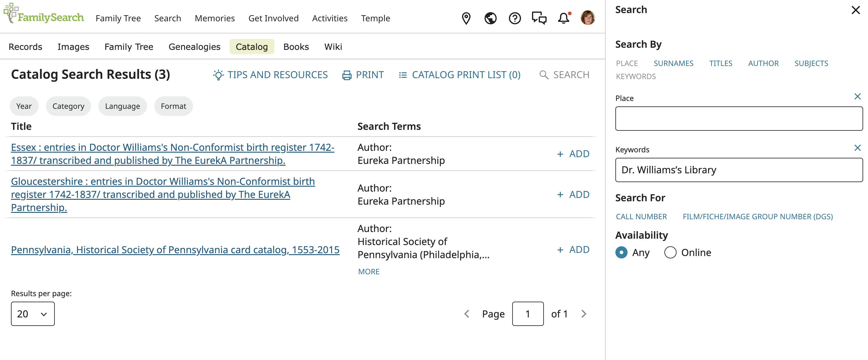Go to previous results page
Image resolution: width=868 pixels, height=360 pixels.
[467, 314]
